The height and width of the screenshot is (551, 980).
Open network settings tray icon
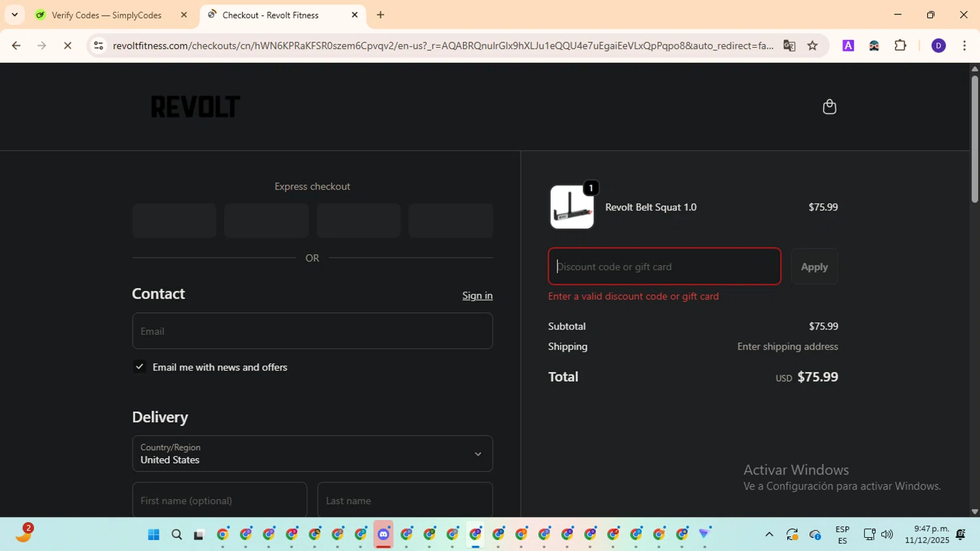pos(869,535)
